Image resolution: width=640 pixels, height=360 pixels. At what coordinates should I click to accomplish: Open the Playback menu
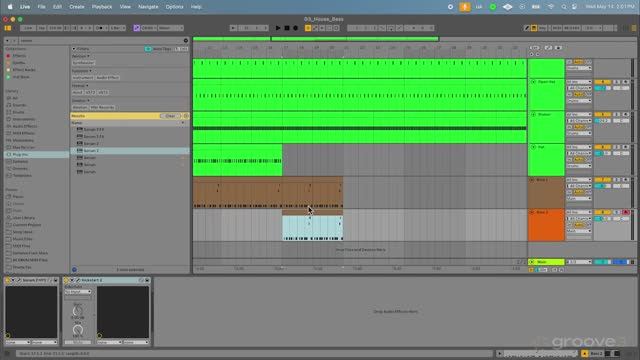(x=102, y=7)
